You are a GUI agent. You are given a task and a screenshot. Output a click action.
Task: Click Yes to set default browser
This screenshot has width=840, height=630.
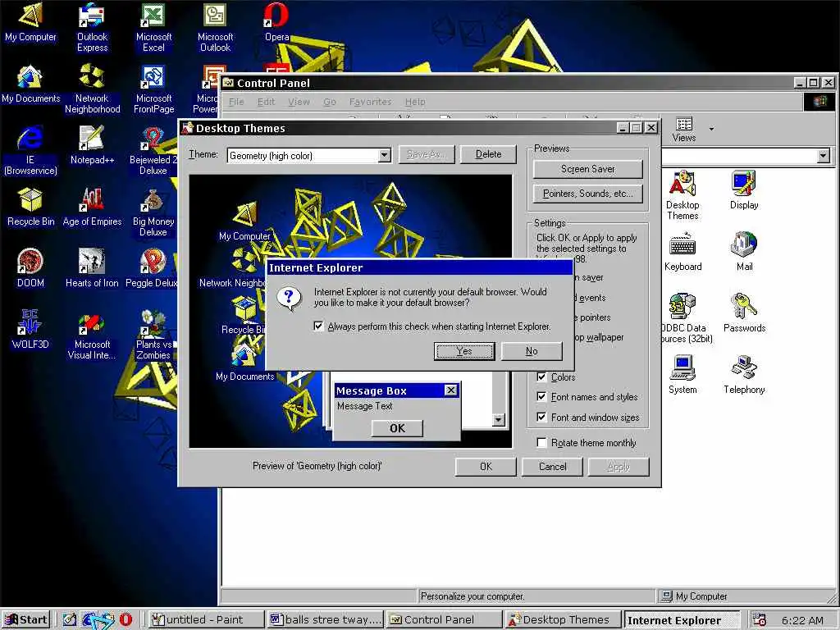click(x=464, y=351)
